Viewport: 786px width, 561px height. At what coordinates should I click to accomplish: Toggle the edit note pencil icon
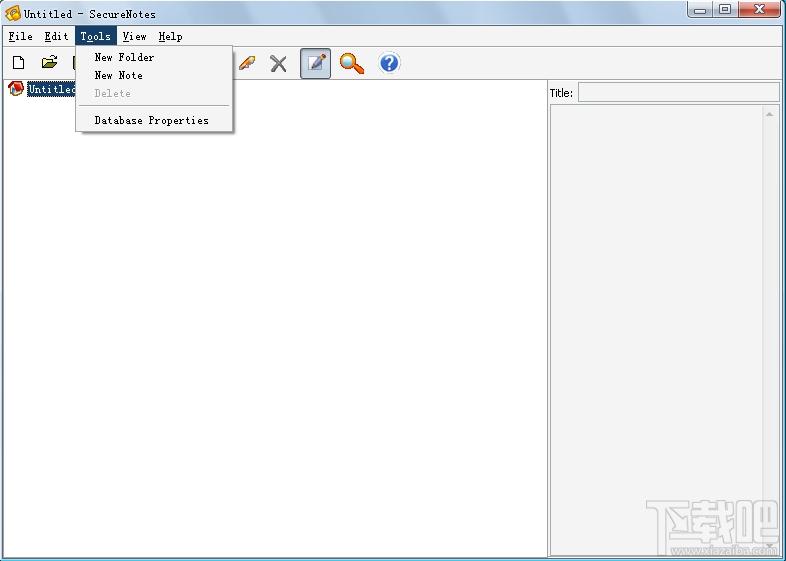315,63
